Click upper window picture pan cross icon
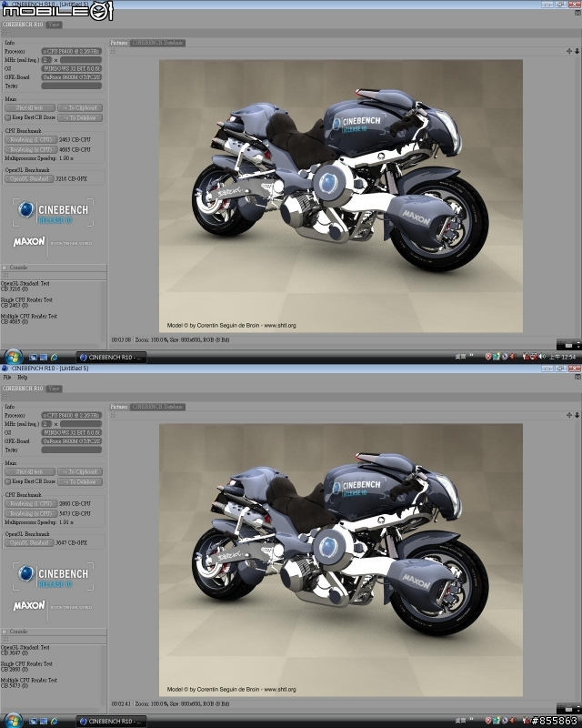 coord(569,51)
